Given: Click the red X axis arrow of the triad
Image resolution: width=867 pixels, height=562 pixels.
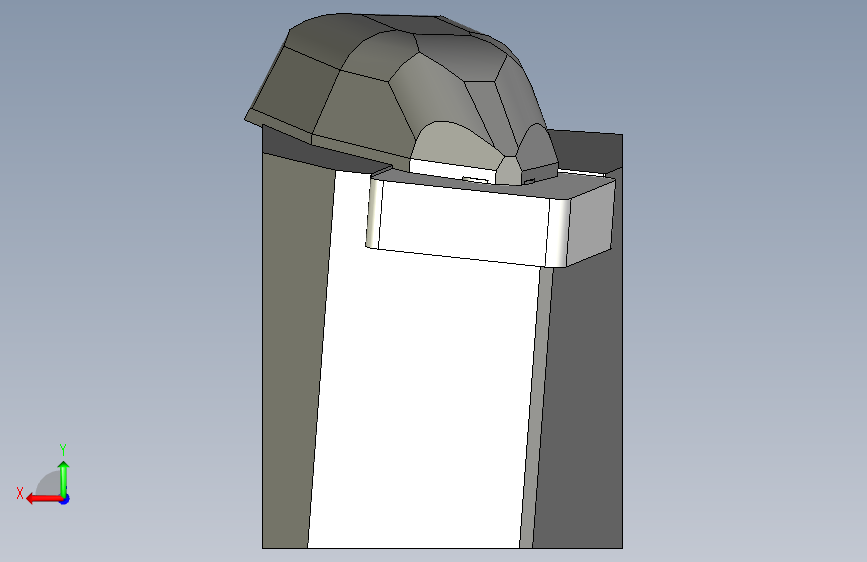Looking at the screenshot, I should pyautogui.click(x=45, y=499).
